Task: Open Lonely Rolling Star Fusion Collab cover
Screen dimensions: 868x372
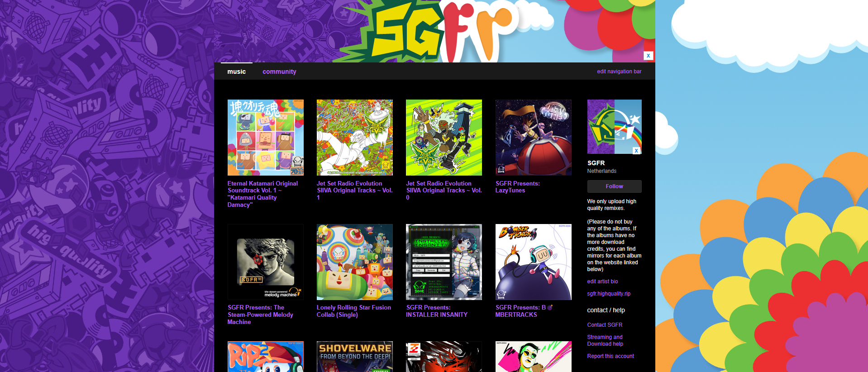Action: click(355, 262)
